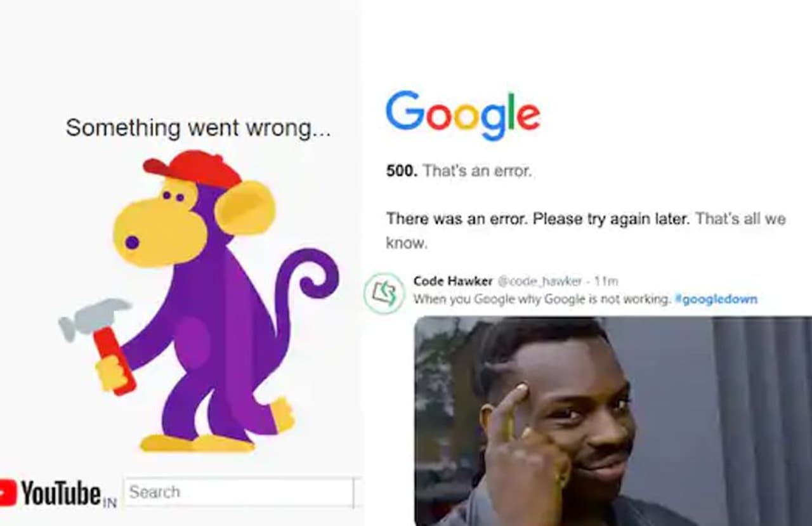Click the blue capital G in Google
The width and height of the screenshot is (812, 526).
click(x=405, y=110)
